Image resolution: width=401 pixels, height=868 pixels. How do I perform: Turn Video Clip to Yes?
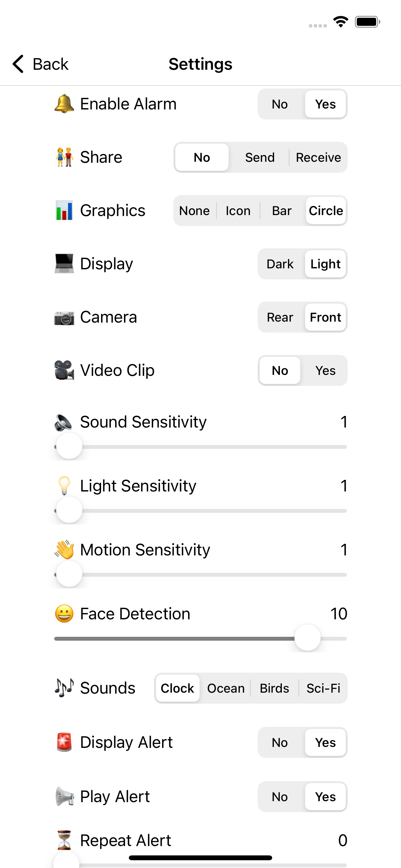(325, 371)
